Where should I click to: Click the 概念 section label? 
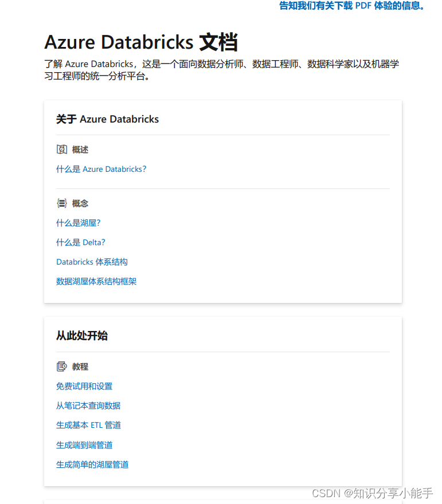point(80,203)
